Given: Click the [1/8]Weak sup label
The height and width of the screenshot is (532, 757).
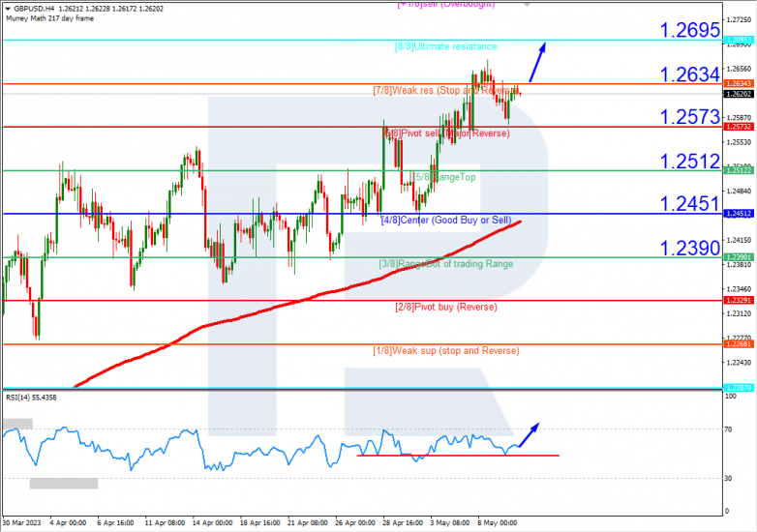Looking at the screenshot, I should (446, 351).
